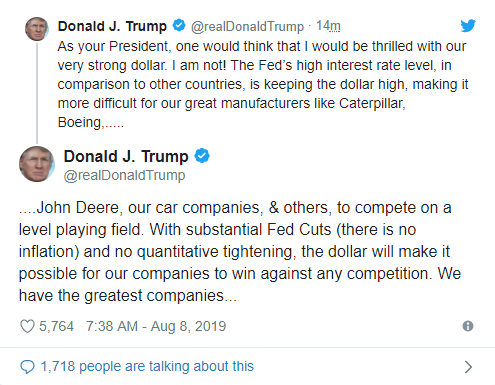The image size is (495, 385).
Task: Click verified badge on main tweet
Action: pyautogui.click(x=202, y=156)
